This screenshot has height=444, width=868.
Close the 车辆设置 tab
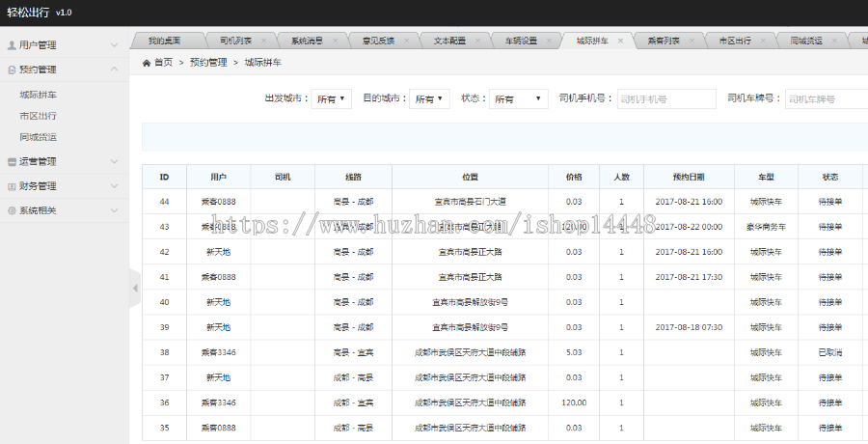coord(549,41)
